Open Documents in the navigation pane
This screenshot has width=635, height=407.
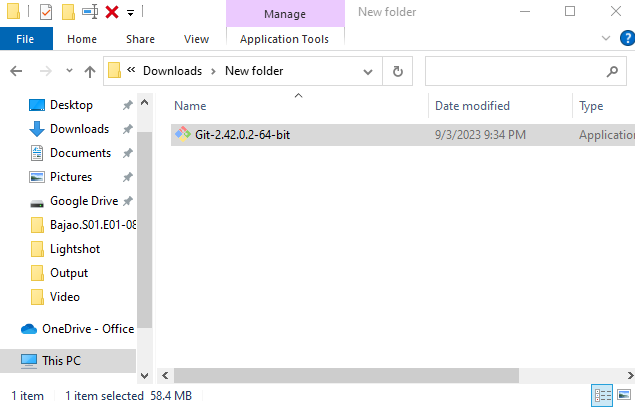[81, 153]
